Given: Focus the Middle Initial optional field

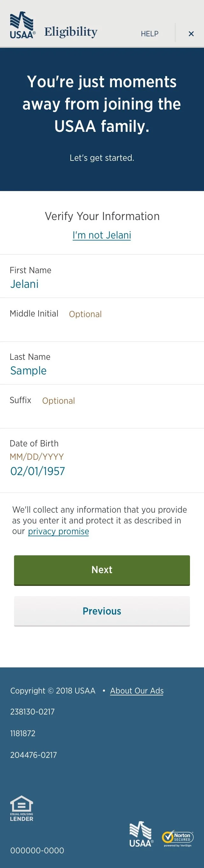Looking at the screenshot, I should pyautogui.click(x=102, y=320).
